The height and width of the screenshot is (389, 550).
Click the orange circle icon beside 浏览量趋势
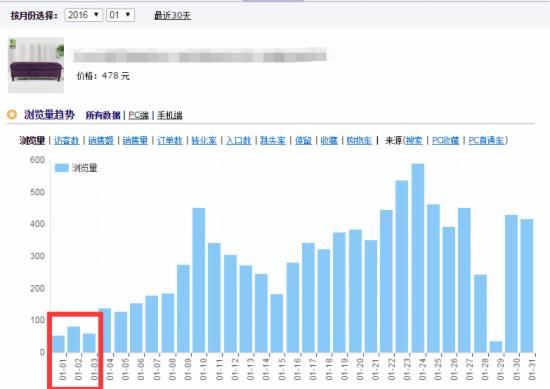coord(12,114)
